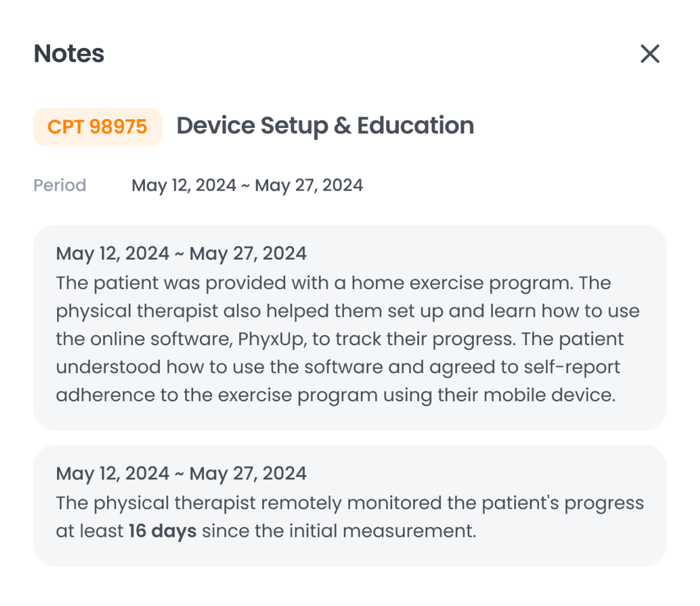Click the date header of the first note card
This screenshot has width=700, height=606.
(181, 253)
